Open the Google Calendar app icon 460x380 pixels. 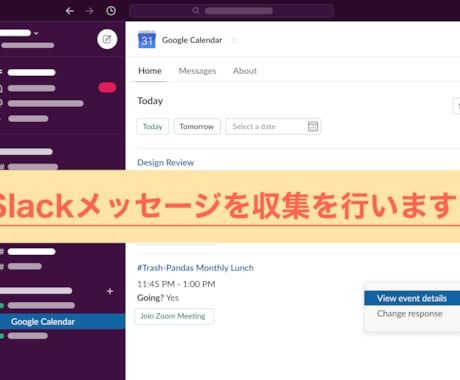pos(147,40)
